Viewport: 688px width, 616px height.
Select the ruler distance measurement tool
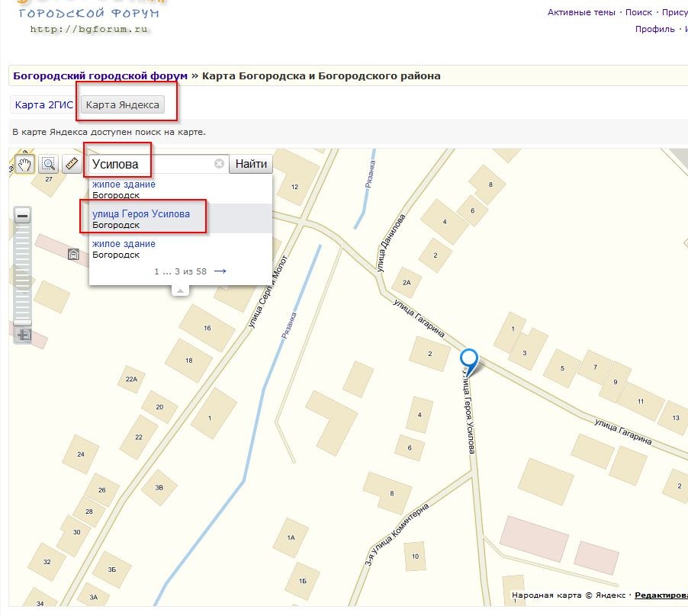[x=71, y=164]
